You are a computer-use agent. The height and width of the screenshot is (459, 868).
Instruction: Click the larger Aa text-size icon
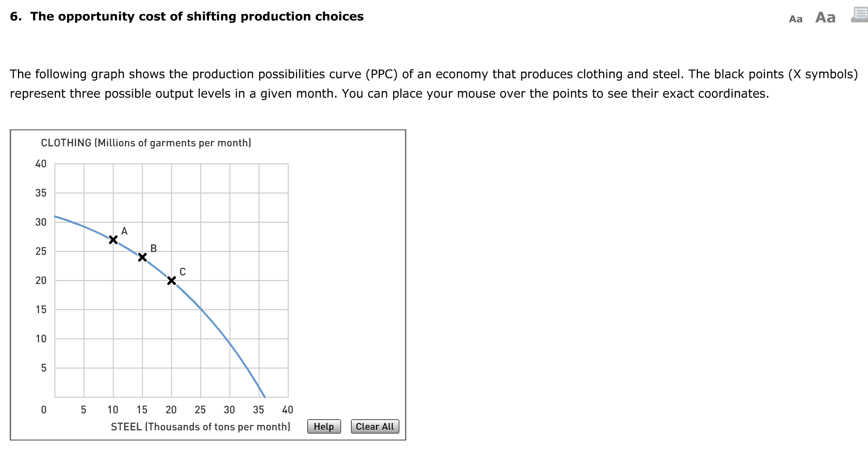825,18
